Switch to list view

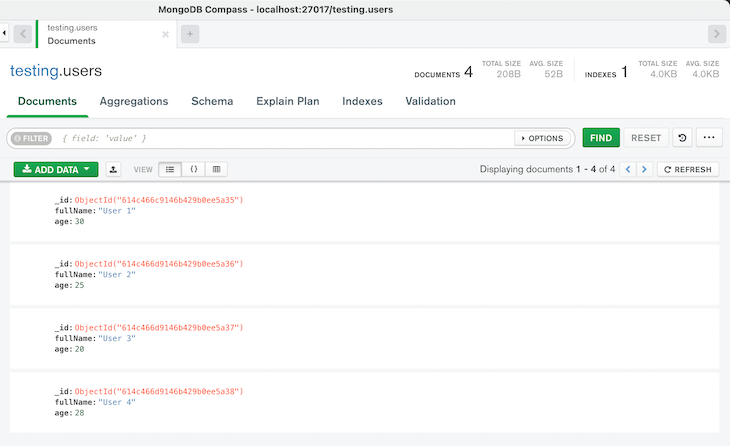170,169
